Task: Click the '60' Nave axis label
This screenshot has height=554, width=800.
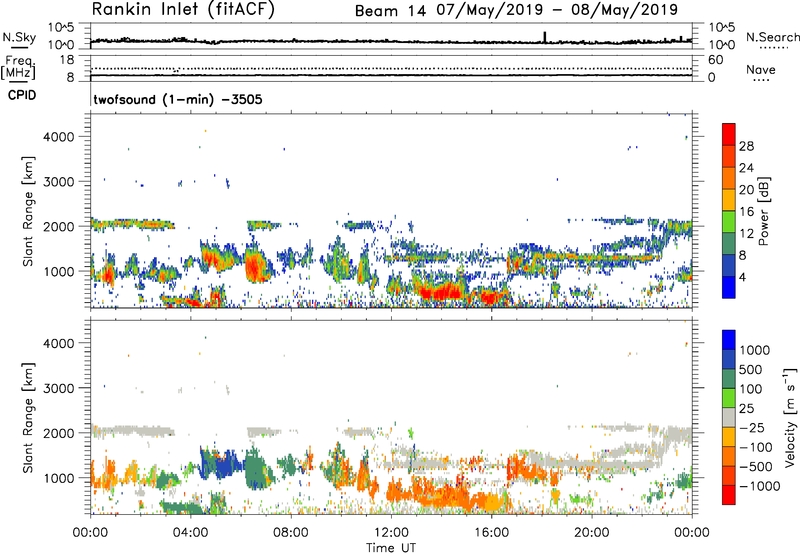Action: [715, 60]
